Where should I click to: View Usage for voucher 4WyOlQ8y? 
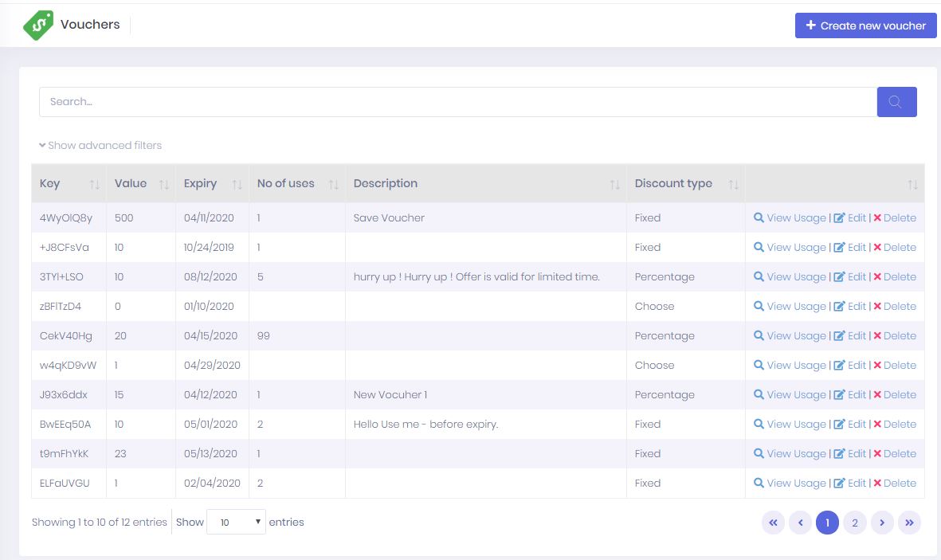tap(790, 218)
